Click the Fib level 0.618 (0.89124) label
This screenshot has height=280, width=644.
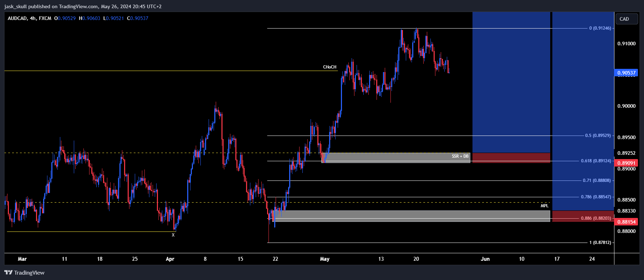tap(596, 161)
